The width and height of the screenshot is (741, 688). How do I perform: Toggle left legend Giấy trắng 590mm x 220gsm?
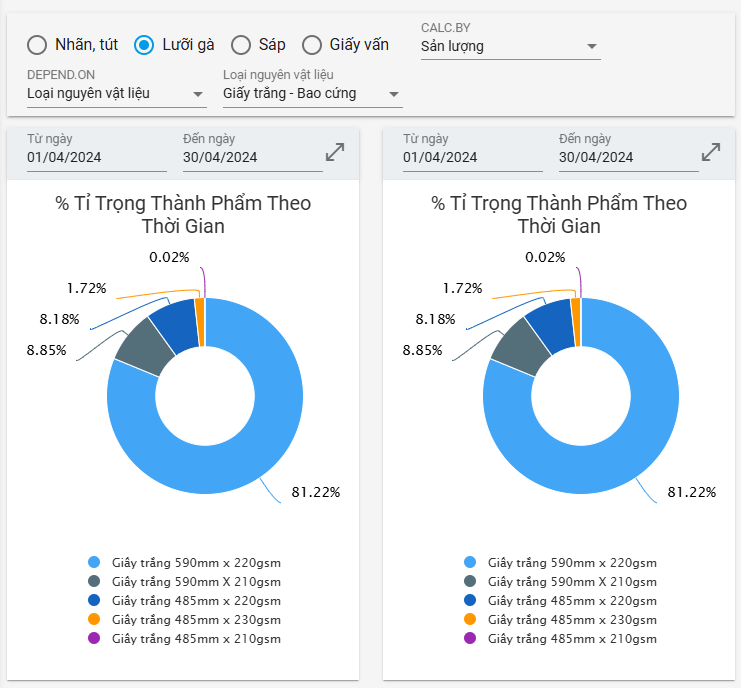click(196, 563)
